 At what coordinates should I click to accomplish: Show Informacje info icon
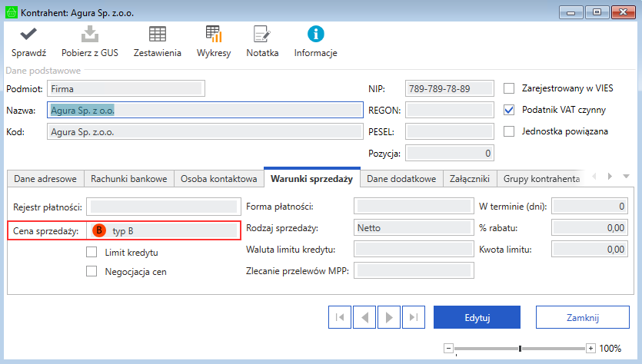(x=315, y=35)
